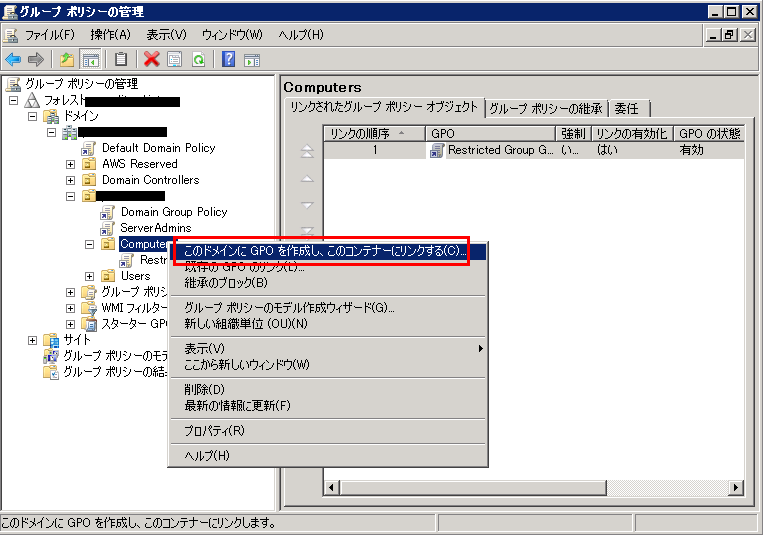Click the Up one level folder icon
This screenshot has width=763, height=535.
click(67, 60)
